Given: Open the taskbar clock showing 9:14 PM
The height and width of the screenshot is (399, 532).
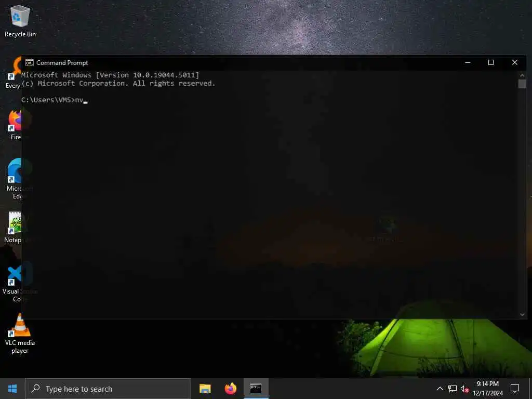Looking at the screenshot, I should point(487,389).
